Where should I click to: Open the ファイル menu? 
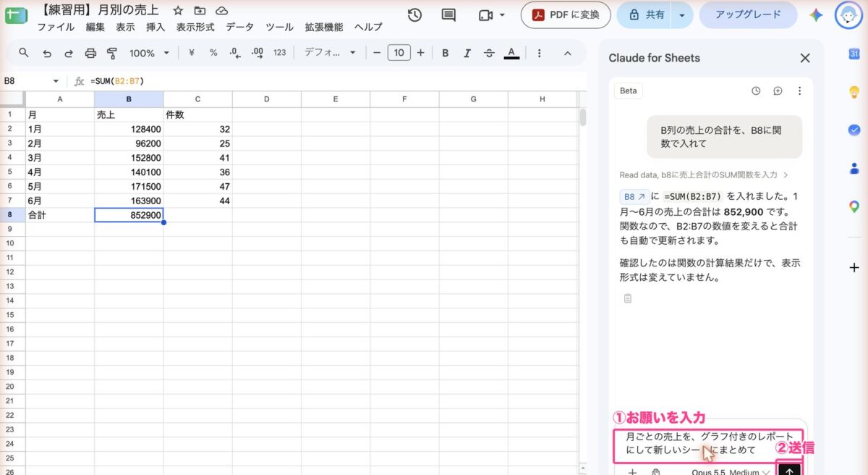tap(55, 27)
